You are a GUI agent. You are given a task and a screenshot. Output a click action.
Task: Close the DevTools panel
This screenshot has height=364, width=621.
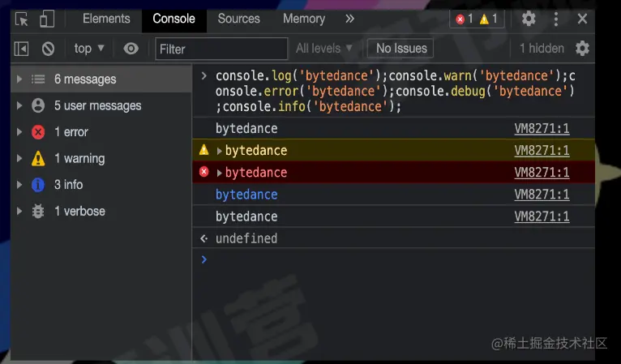coord(582,19)
